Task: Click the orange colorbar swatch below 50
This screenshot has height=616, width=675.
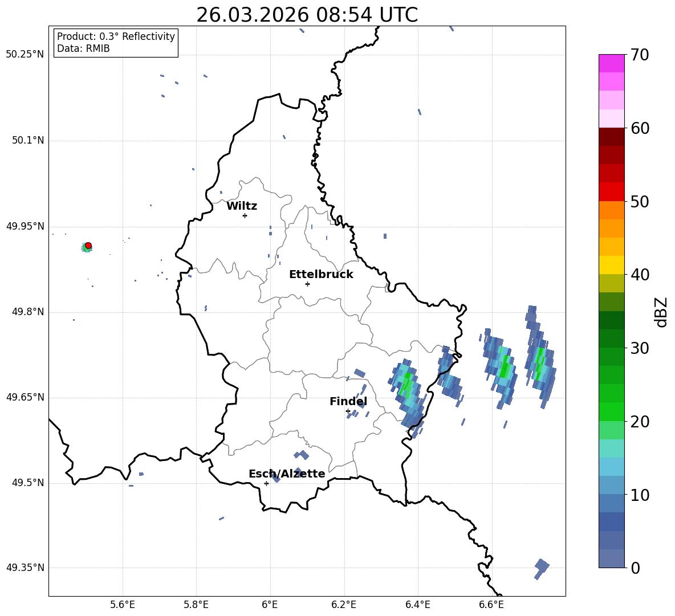Action: pos(611,210)
